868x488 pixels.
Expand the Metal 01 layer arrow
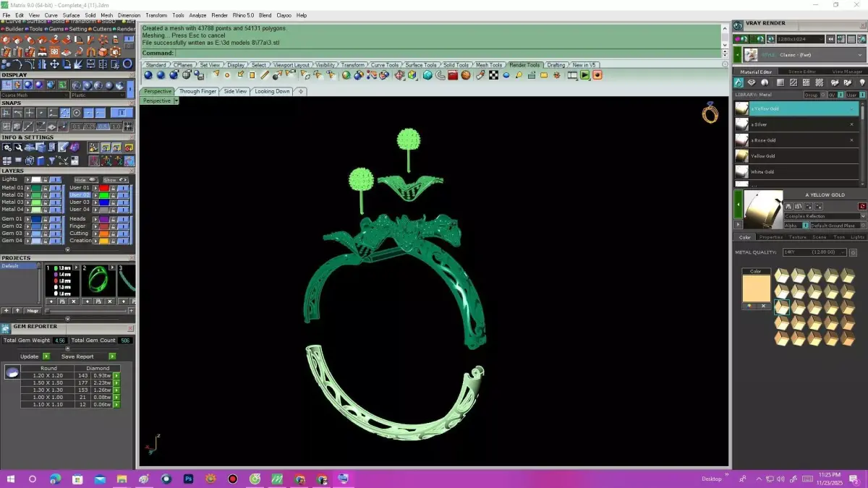27,188
